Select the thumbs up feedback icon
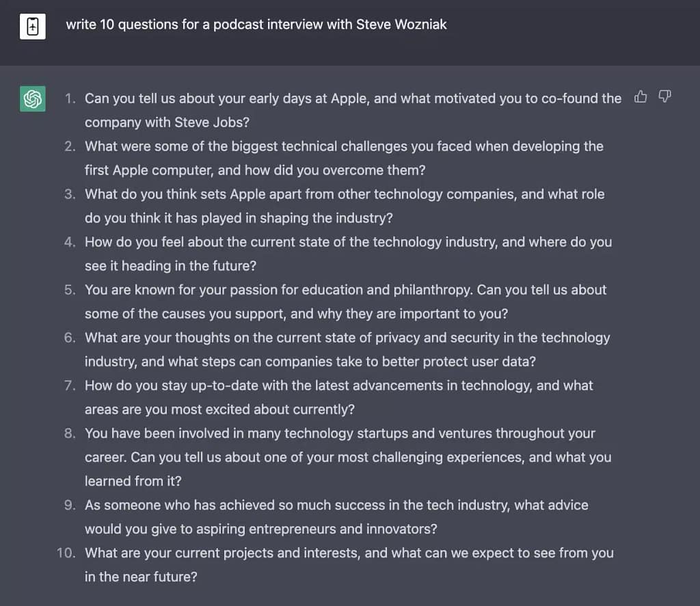The height and width of the screenshot is (606, 700). (x=641, y=98)
